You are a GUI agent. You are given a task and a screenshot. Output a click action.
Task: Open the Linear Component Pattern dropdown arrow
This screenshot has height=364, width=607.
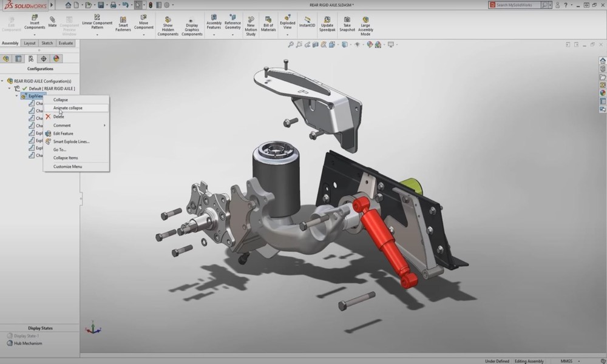[x=97, y=35]
